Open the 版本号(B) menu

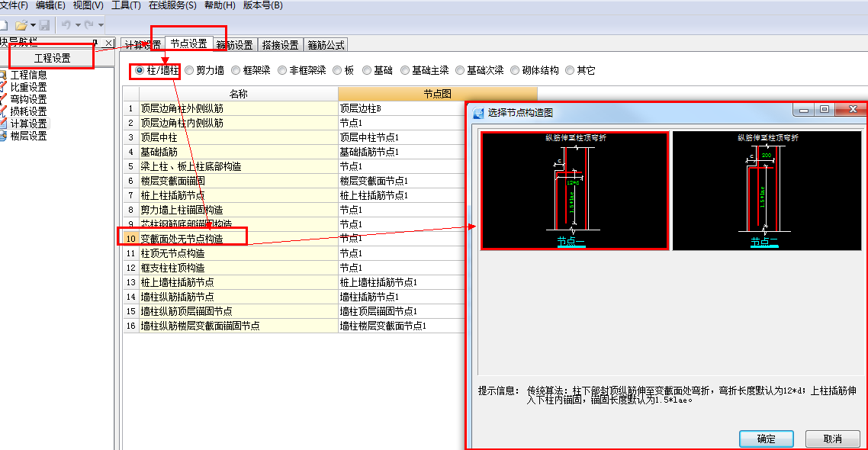263,5
